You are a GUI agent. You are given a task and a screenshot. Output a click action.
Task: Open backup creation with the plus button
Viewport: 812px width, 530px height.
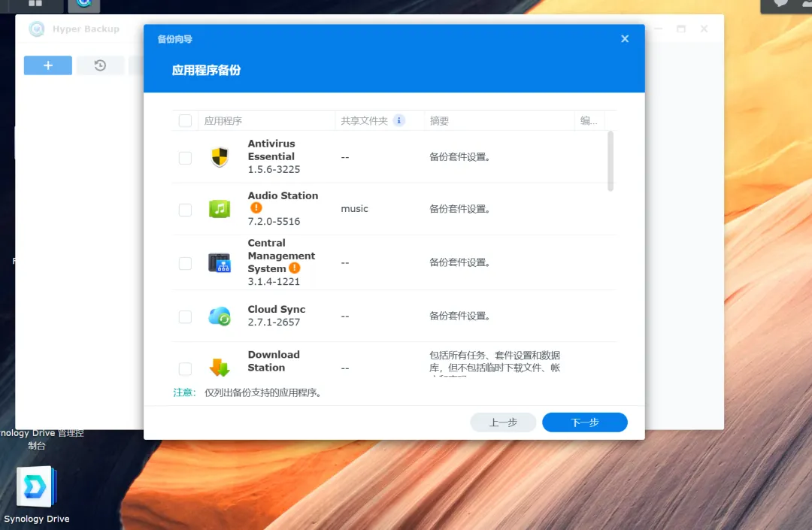tap(47, 65)
